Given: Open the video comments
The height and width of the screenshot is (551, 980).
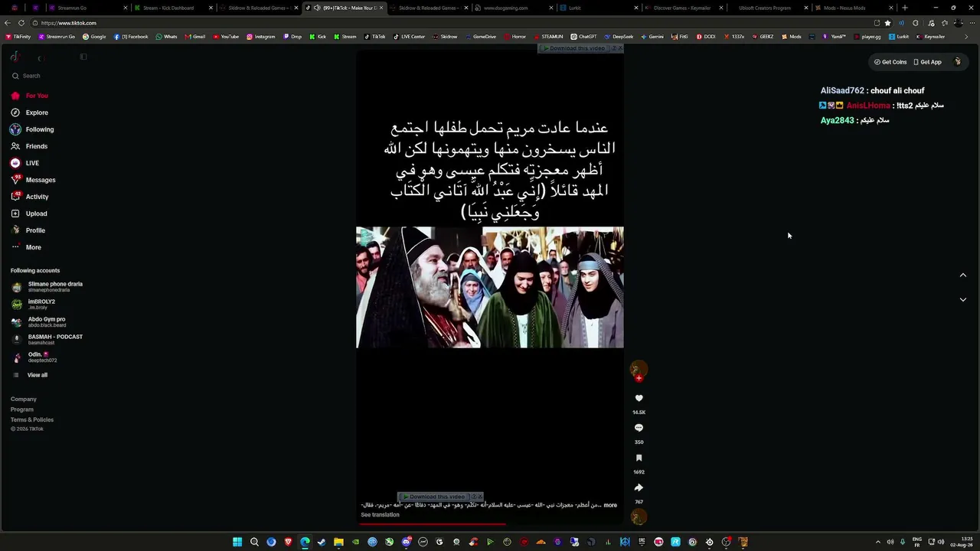Looking at the screenshot, I should [639, 428].
